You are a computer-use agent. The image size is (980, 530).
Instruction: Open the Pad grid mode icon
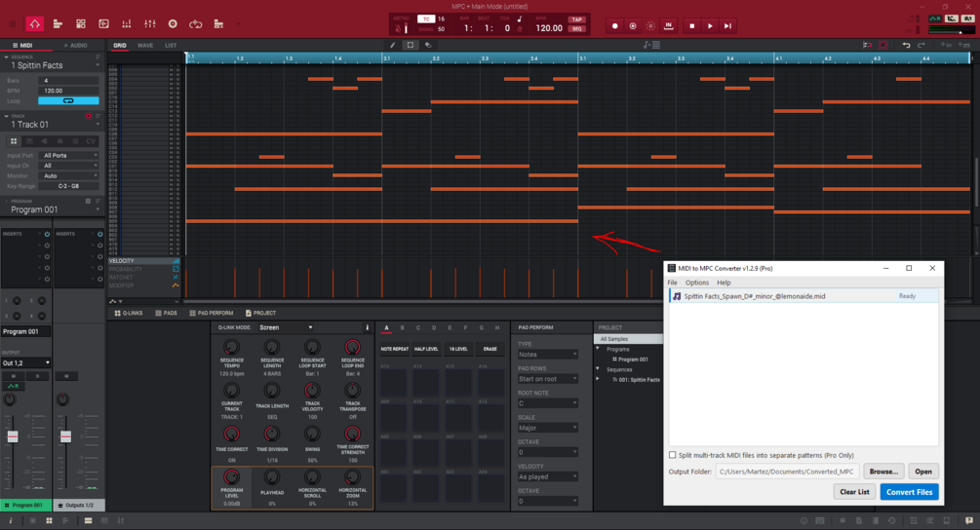(x=81, y=23)
